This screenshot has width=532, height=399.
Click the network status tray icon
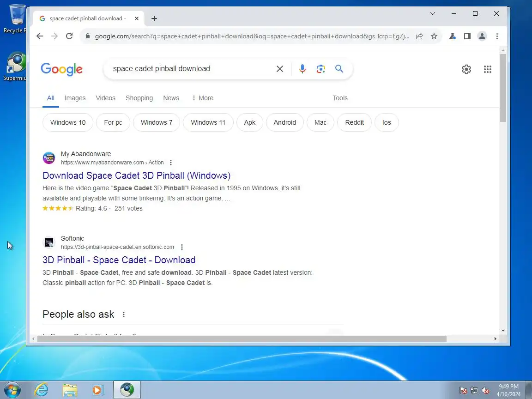point(474,391)
